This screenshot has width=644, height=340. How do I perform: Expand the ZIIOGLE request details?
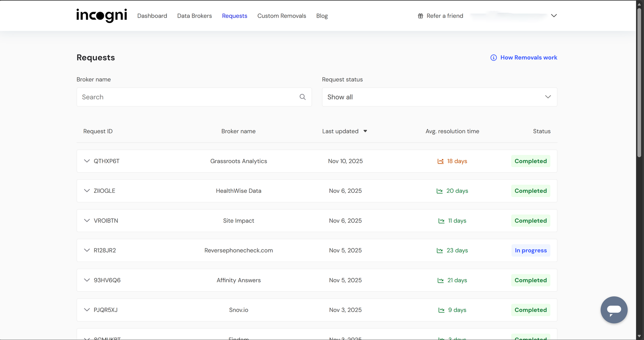pos(87,190)
